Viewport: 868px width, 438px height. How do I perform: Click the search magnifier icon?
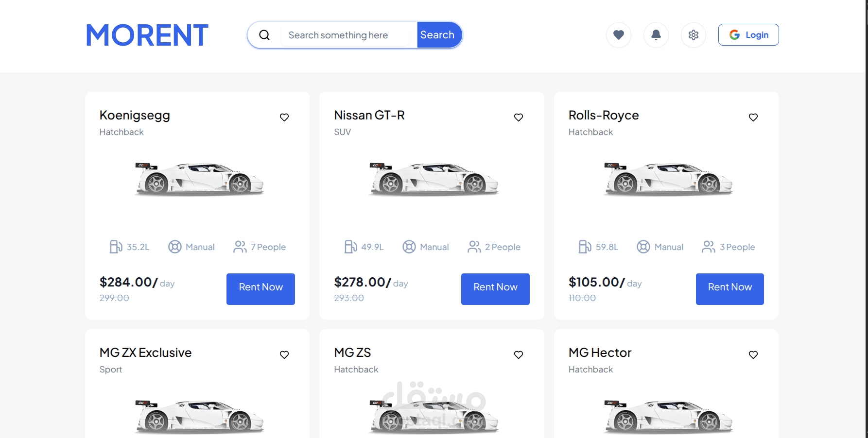pyautogui.click(x=264, y=35)
